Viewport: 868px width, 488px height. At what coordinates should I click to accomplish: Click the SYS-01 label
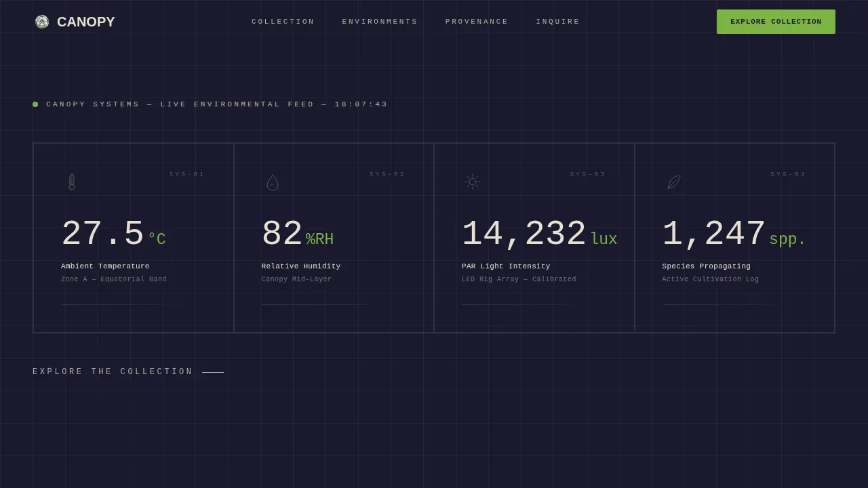[x=187, y=174]
